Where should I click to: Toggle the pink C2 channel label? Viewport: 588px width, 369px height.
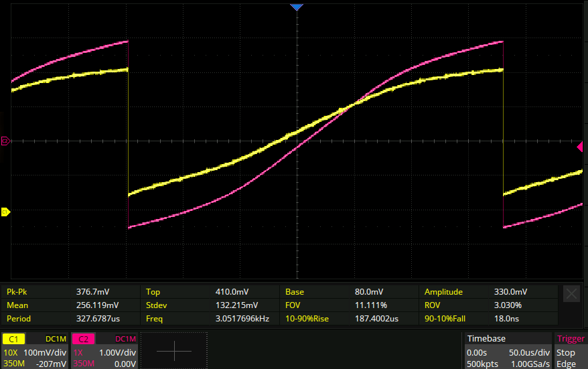pos(83,340)
